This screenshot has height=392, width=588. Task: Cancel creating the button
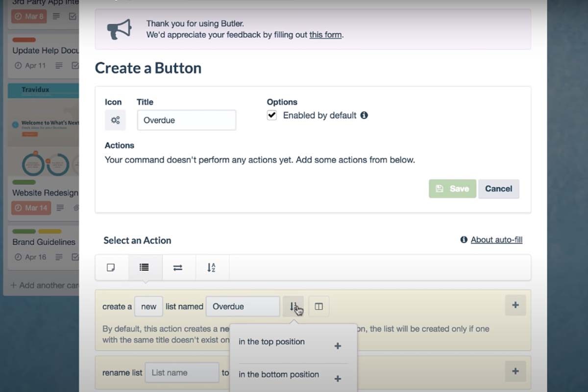(x=498, y=189)
